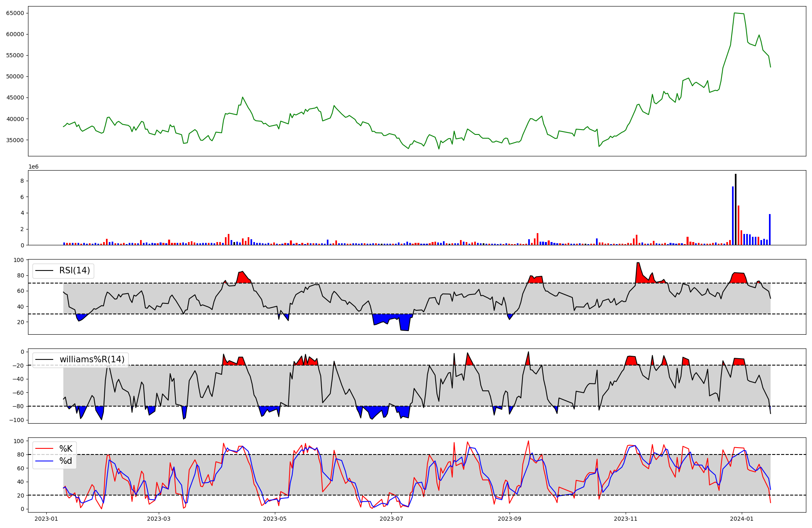Click the 2023-01 date axis label
The height and width of the screenshot is (528, 812).
point(46,519)
